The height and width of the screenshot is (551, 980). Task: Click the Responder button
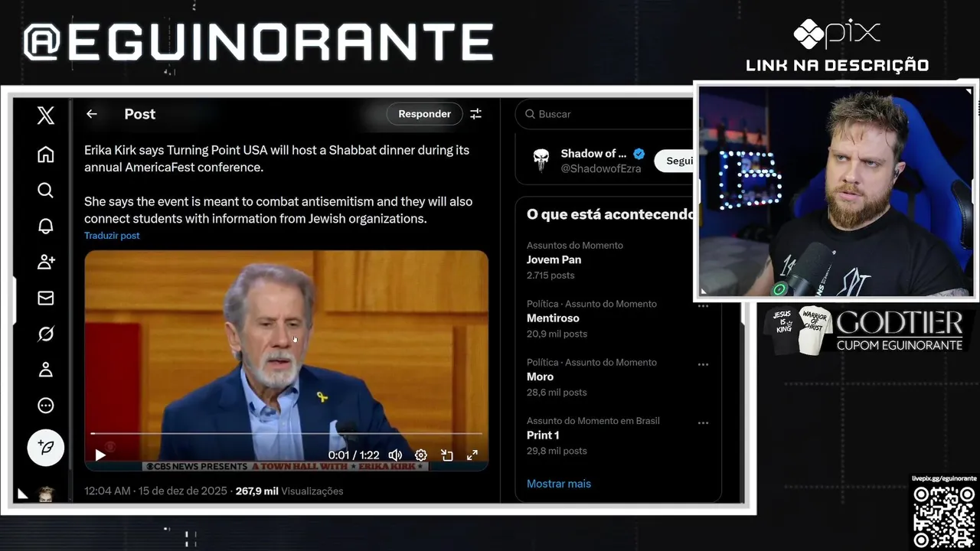pos(424,114)
